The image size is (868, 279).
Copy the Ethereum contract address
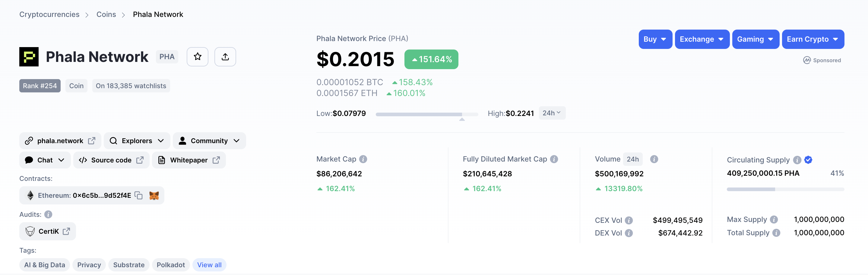click(x=138, y=195)
